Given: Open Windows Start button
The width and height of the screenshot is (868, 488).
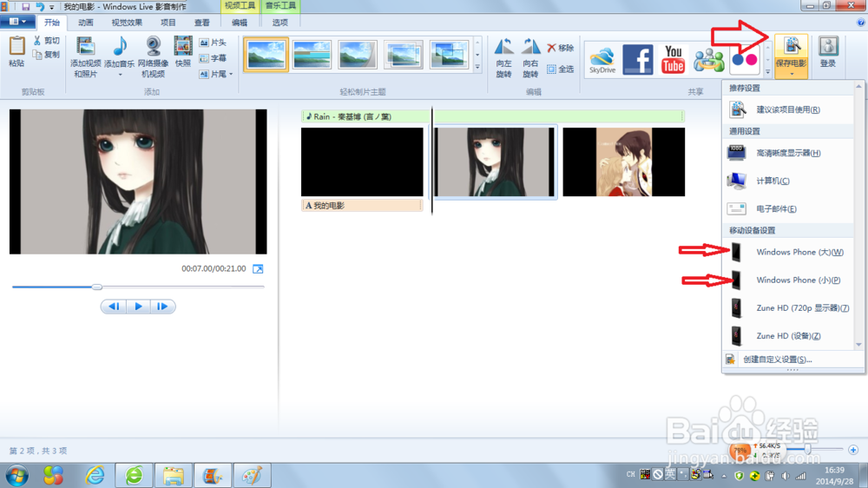Looking at the screenshot, I should pyautogui.click(x=16, y=475).
